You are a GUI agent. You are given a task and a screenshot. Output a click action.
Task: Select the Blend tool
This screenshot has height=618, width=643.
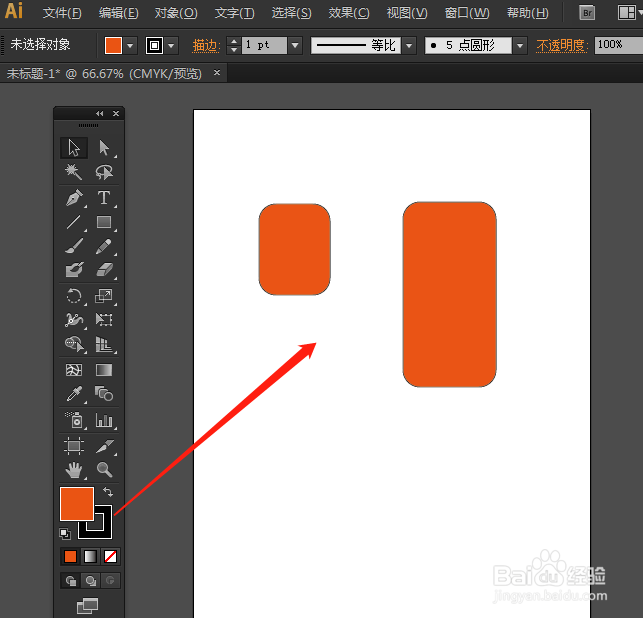pos(104,394)
